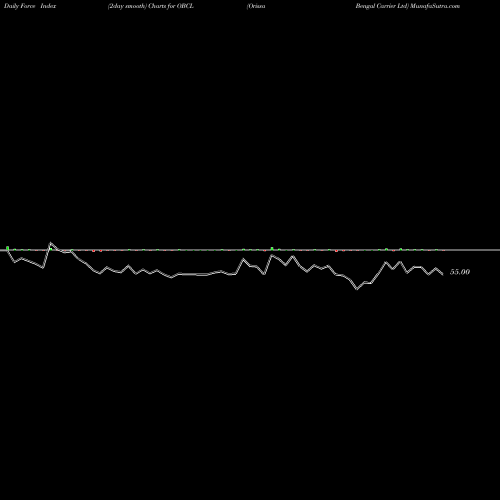
Task: Click the '(Orissa' header text
Action: click(256, 6)
